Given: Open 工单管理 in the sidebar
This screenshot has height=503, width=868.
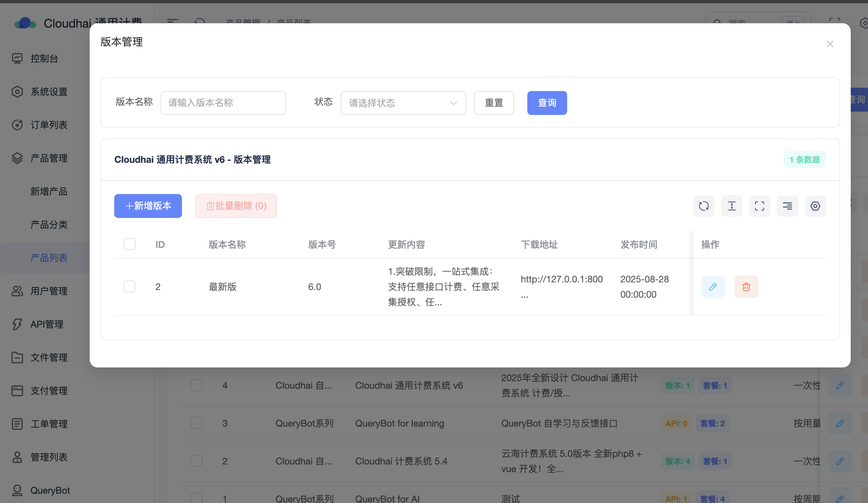Looking at the screenshot, I should [x=48, y=424].
